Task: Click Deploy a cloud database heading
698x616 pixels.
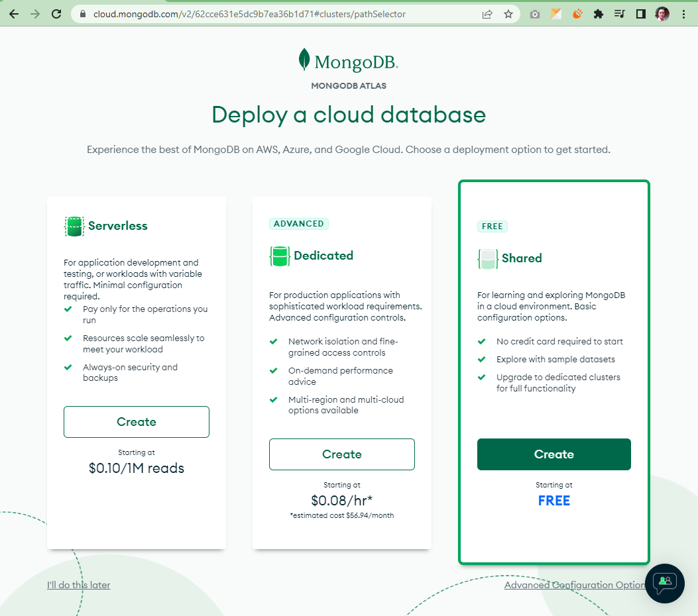Action: point(349,115)
